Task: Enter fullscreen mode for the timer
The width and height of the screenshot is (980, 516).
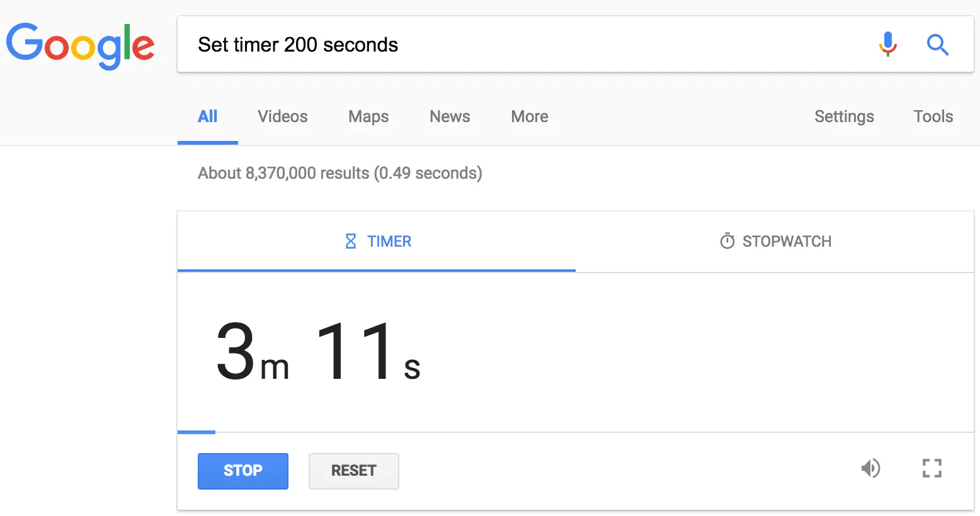Action: (932, 468)
